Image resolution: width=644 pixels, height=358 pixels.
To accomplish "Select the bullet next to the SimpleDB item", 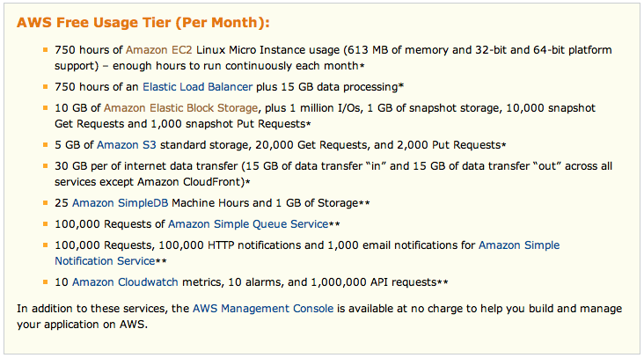I will pos(45,203).
